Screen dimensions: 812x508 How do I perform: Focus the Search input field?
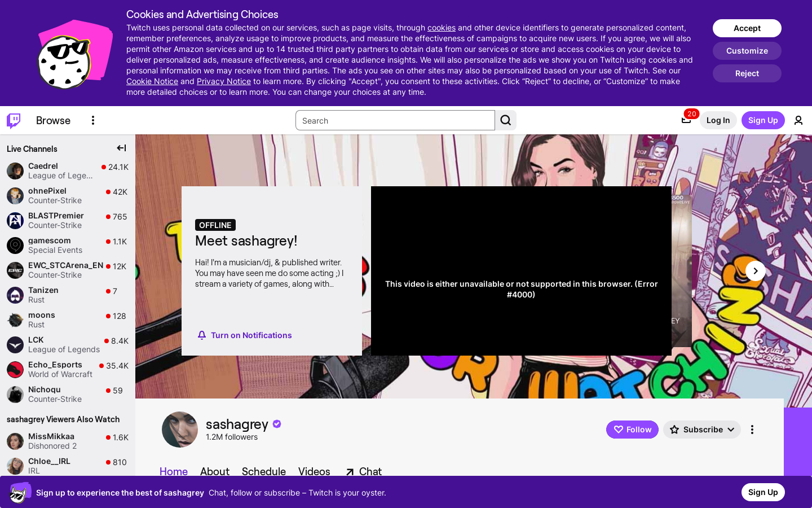(395, 120)
